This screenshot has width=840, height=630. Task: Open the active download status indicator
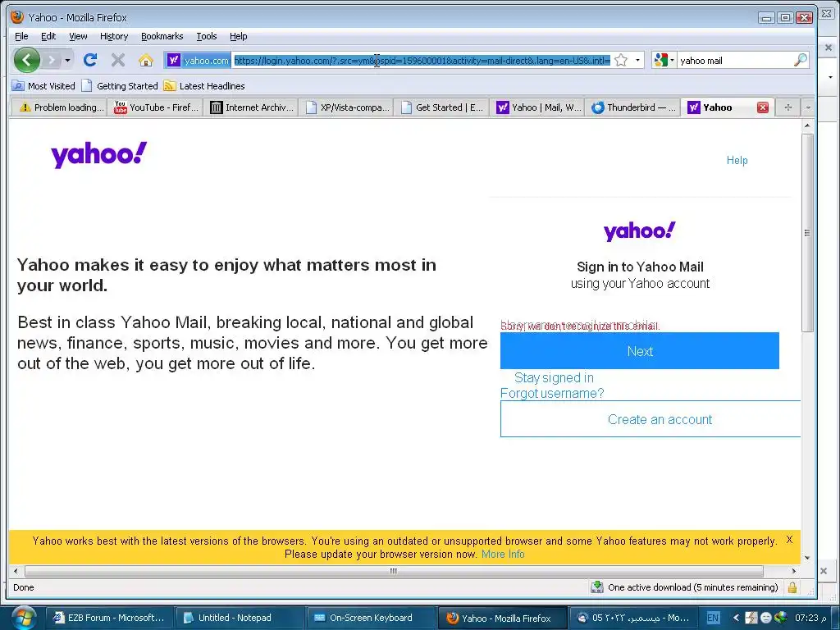click(x=684, y=587)
